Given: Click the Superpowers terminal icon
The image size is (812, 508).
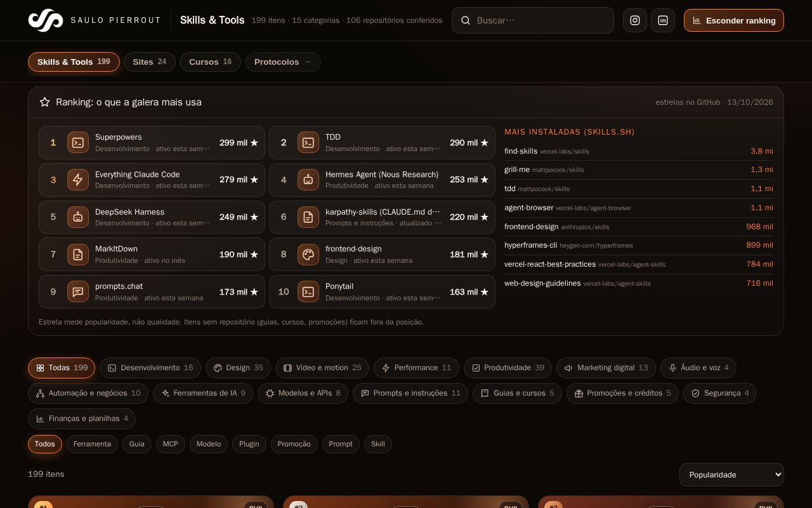Looking at the screenshot, I should [77, 143].
